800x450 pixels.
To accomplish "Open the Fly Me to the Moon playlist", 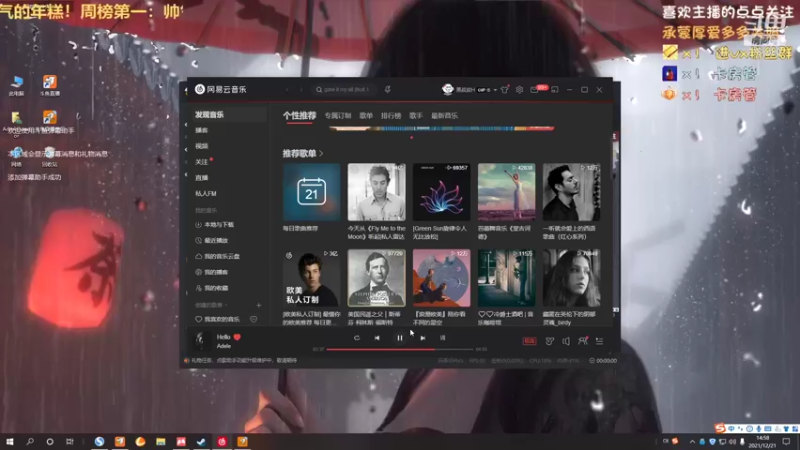I will click(377, 192).
